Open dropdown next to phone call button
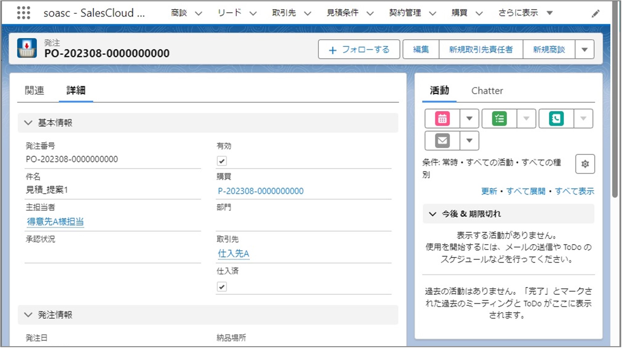Image resolution: width=644 pixels, height=349 pixels. pos(583,119)
